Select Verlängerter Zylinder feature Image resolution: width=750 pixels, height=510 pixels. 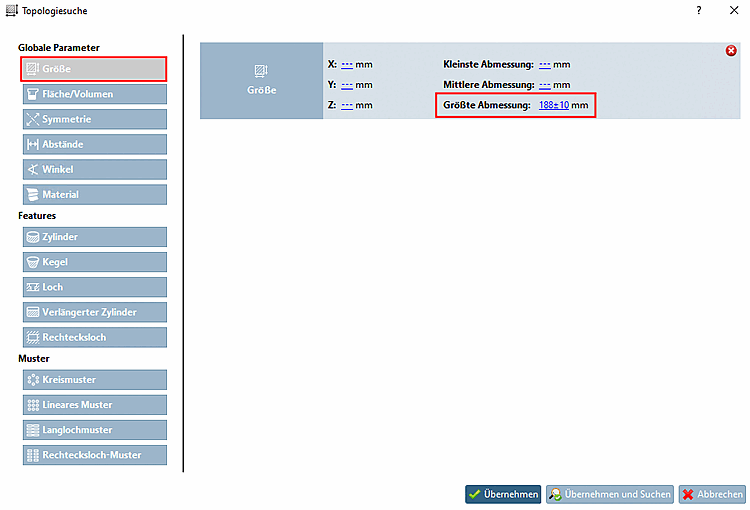coord(95,312)
